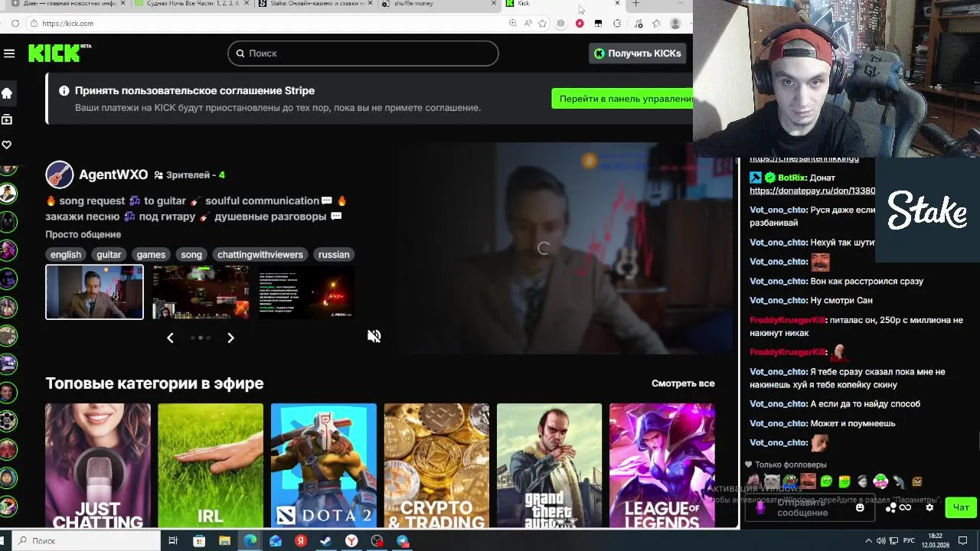Viewport: 980px width, 551px height.
Task: Show previous featured stream in carousel
Action: coord(170,337)
